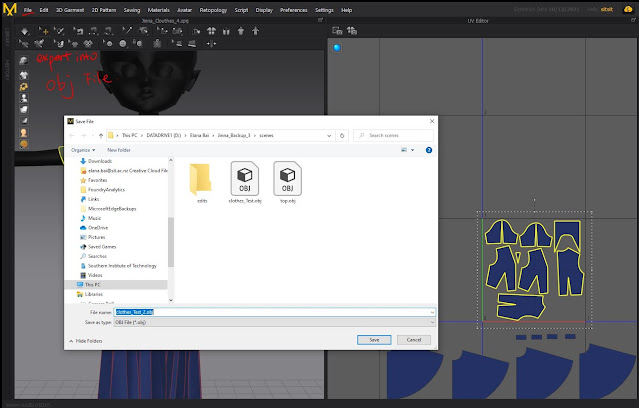Click the Simulate down-arrow tool icon
Viewport: 639px width, 408px height.
[x=25, y=31]
